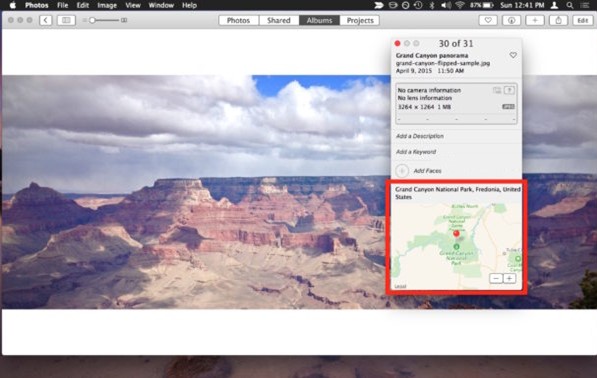
Task: Favorite photo using toolbar heart button
Action: 488,20
